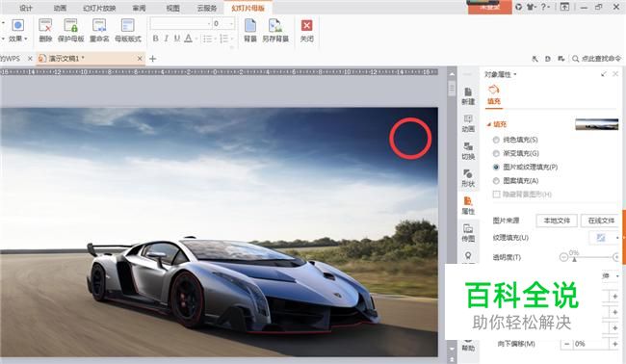
Task: Click the shirt skin icon in title bar
Action: [531, 7]
